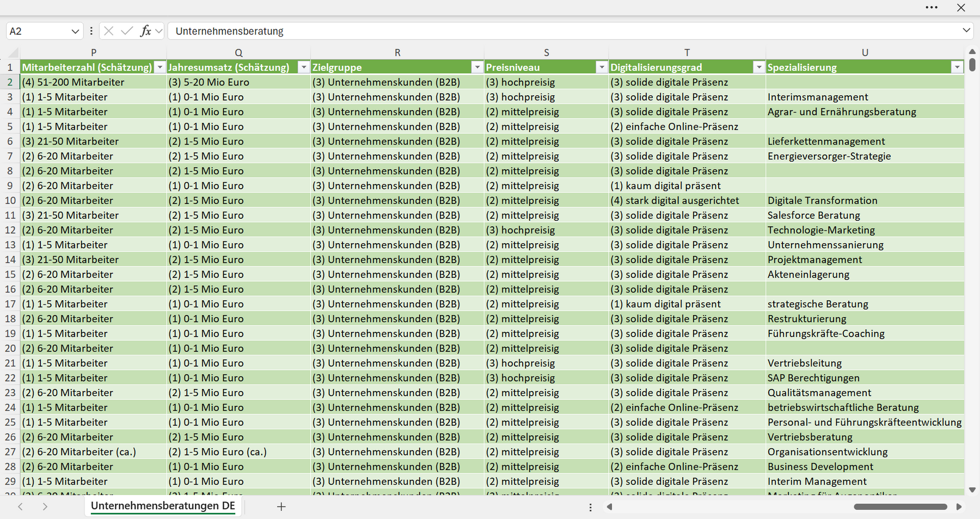The height and width of the screenshot is (519, 980).
Task: Click vertical dots next to Name Box
Action: [x=91, y=31]
